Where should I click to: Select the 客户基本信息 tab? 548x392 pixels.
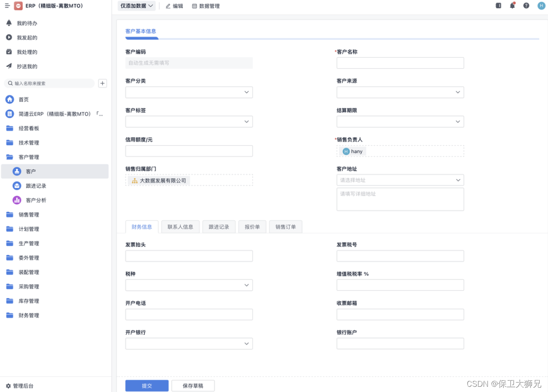(140, 31)
